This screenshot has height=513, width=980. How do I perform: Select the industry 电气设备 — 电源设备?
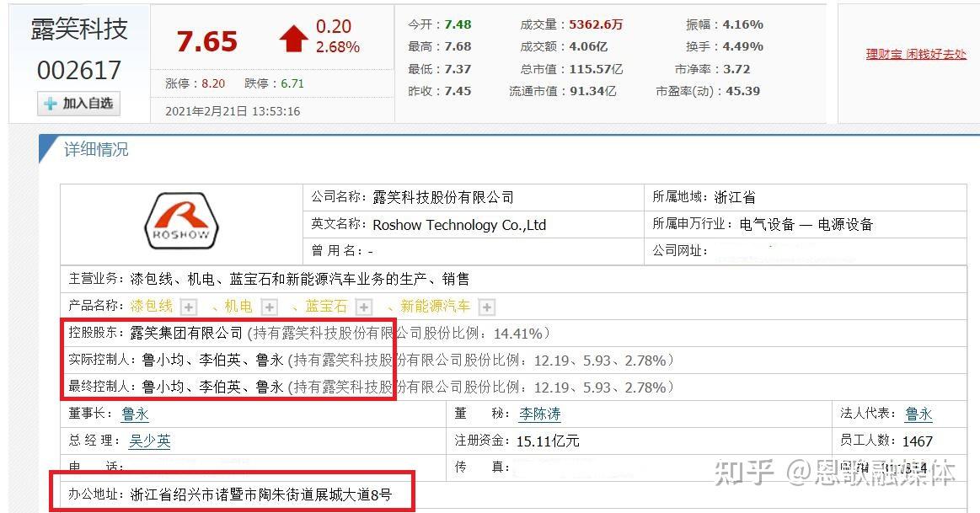[x=806, y=224]
